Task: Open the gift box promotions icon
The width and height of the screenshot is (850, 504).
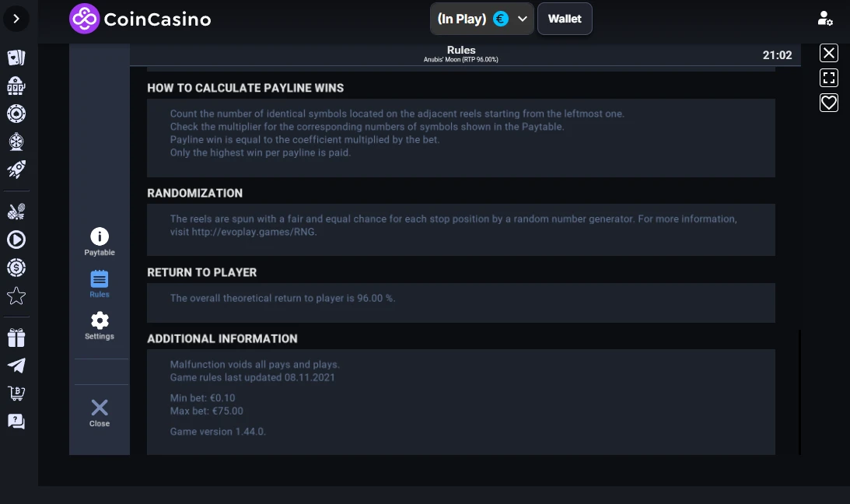Action: coord(16,338)
